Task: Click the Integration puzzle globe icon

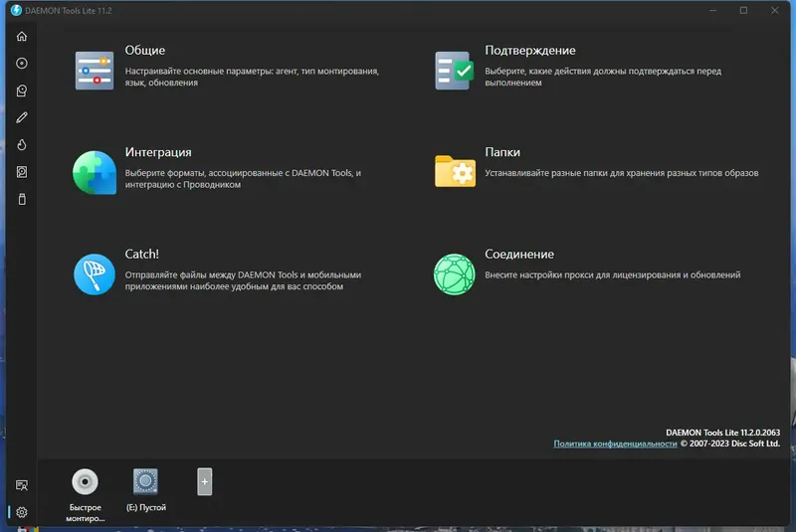Action: 95,172
